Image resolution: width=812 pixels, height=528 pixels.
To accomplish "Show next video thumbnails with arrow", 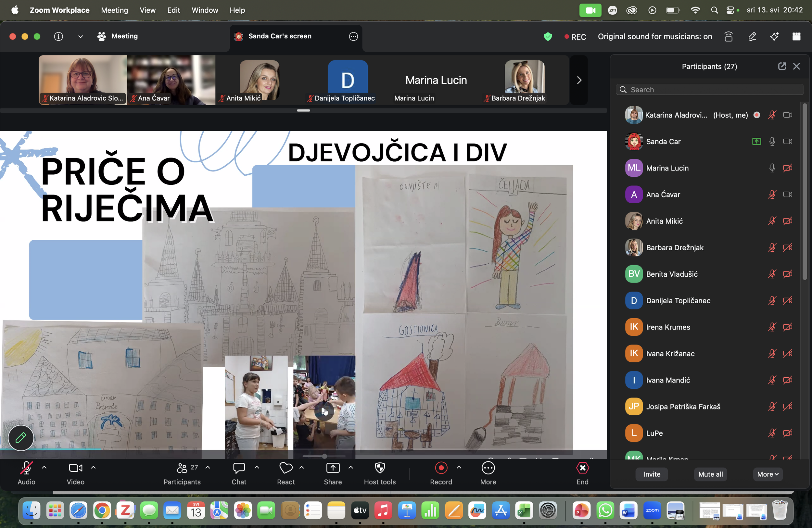I will point(579,80).
